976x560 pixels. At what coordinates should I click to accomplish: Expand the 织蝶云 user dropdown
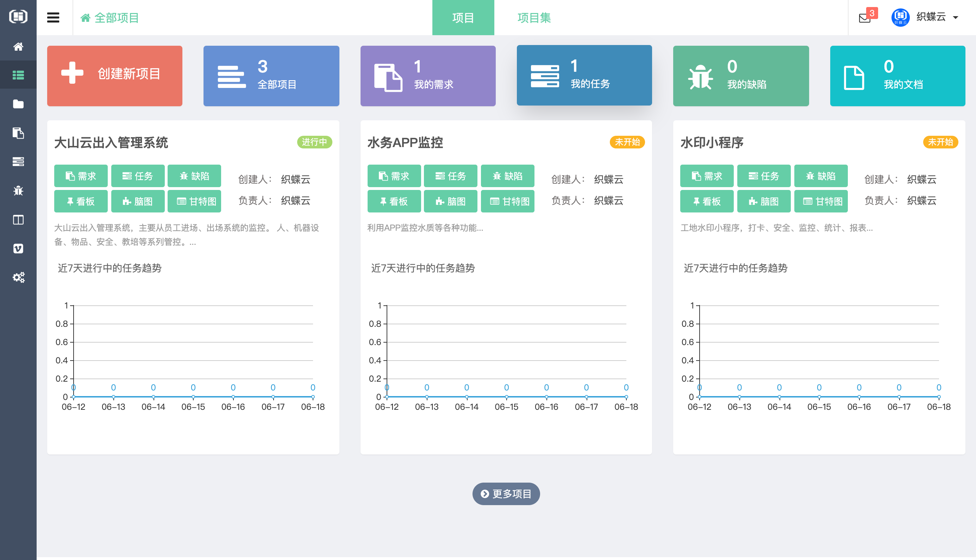point(931,17)
